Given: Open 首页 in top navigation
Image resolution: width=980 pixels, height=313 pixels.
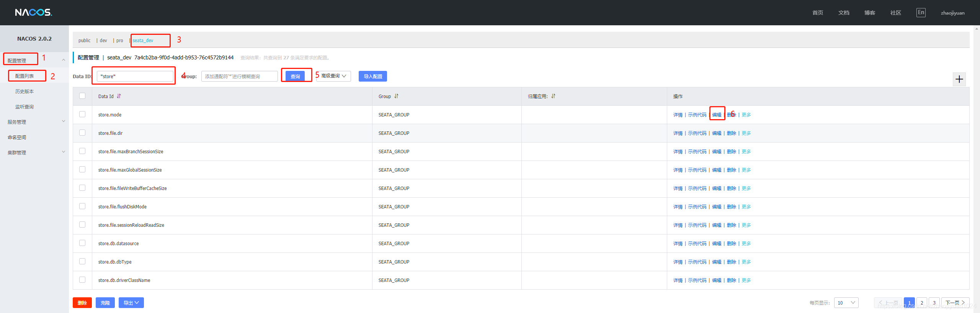Looking at the screenshot, I should pyautogui.click(x=818, y=13).
